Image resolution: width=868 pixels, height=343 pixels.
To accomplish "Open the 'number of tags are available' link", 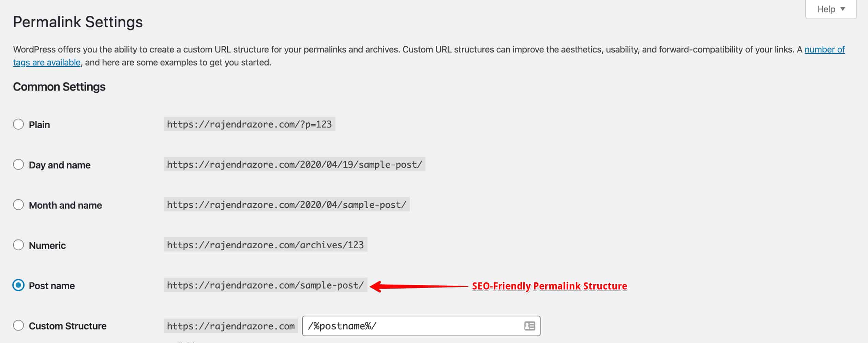I will coord(824,50).
